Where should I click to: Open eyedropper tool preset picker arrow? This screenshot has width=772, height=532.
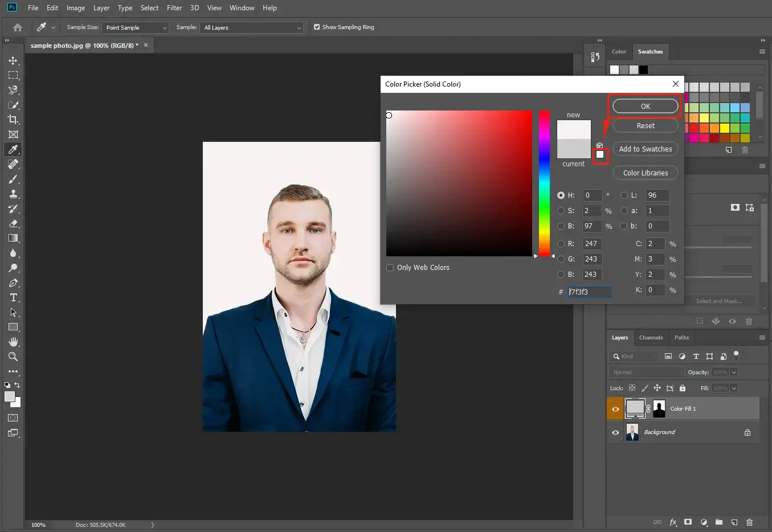tap(54, 27)
